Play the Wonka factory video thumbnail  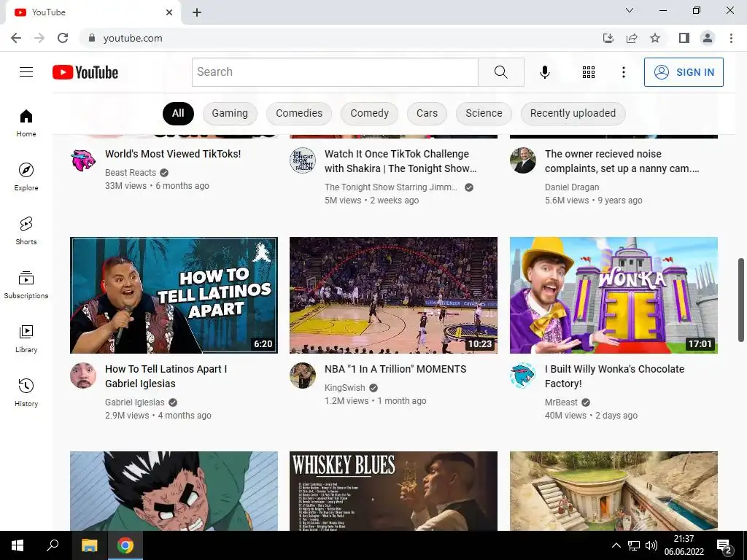(x=614, y=295)
